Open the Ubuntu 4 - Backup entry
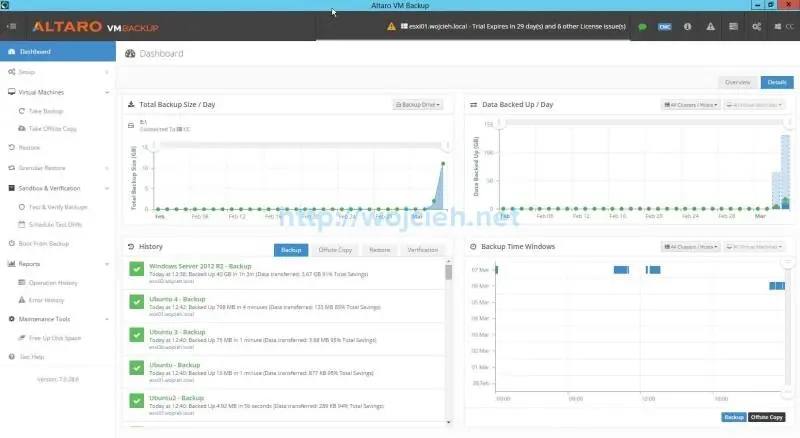This screenshot has width=800, height=438. (177, 299)
